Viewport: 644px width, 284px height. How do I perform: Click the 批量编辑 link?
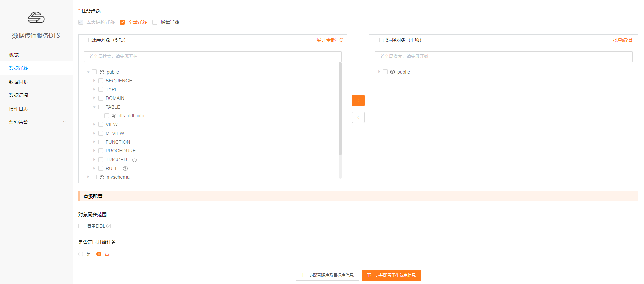coord(622,40)
